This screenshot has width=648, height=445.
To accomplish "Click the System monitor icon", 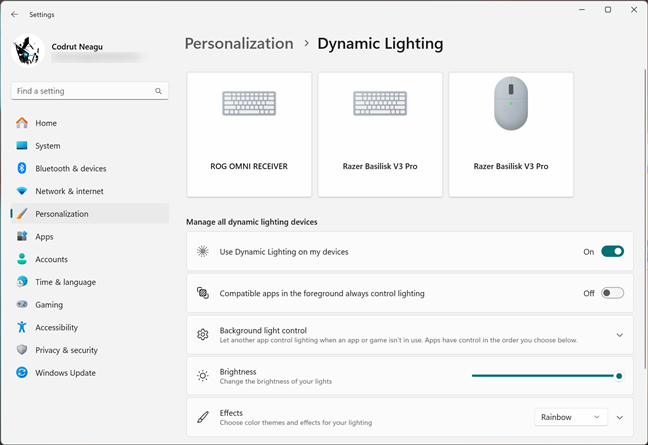I will (22, 145).
